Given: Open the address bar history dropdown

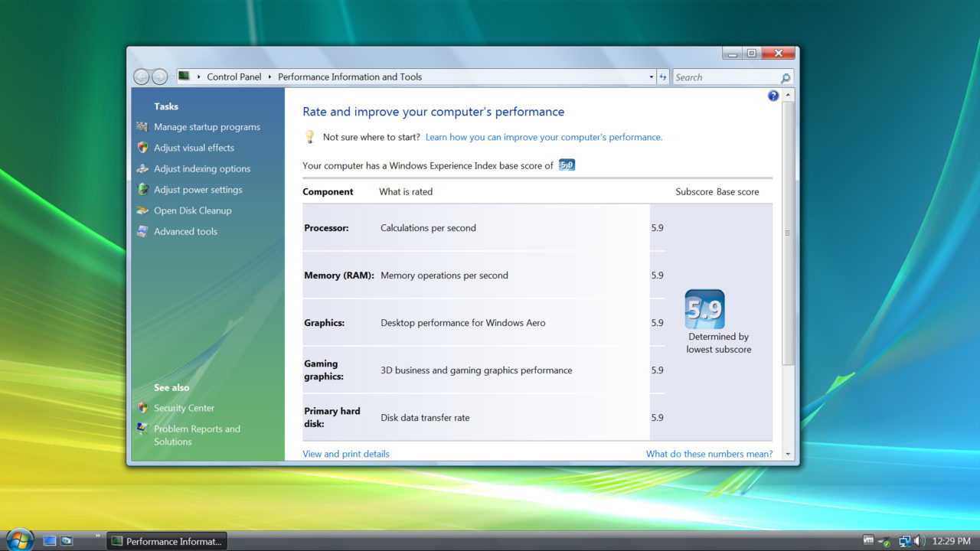Looking at the screenshot, I should (x=652, y=77).
